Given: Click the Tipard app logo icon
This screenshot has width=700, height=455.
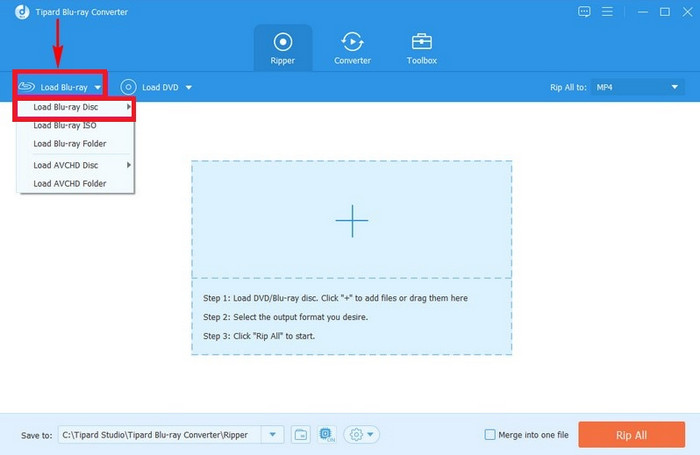Looking at the screenshot, I should [x=22, y=12].
